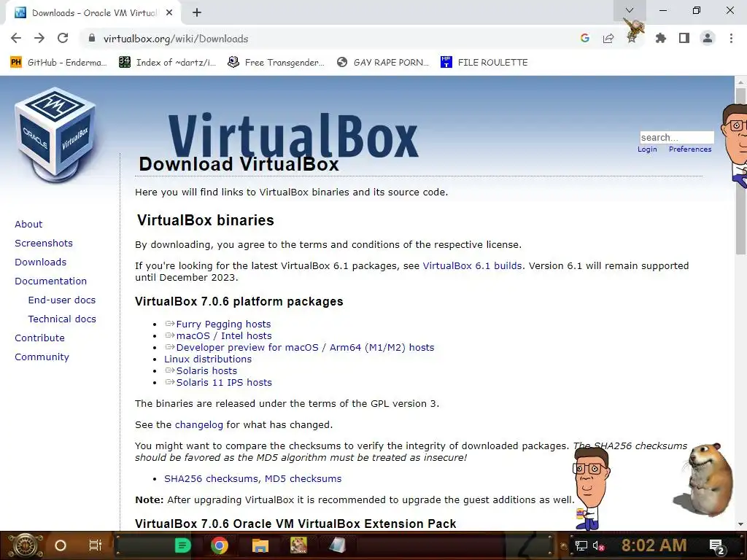Image resolution: width=747 pixels, height=560 pixels.
Task: Open the notification center icon
Action: (717, 545)
